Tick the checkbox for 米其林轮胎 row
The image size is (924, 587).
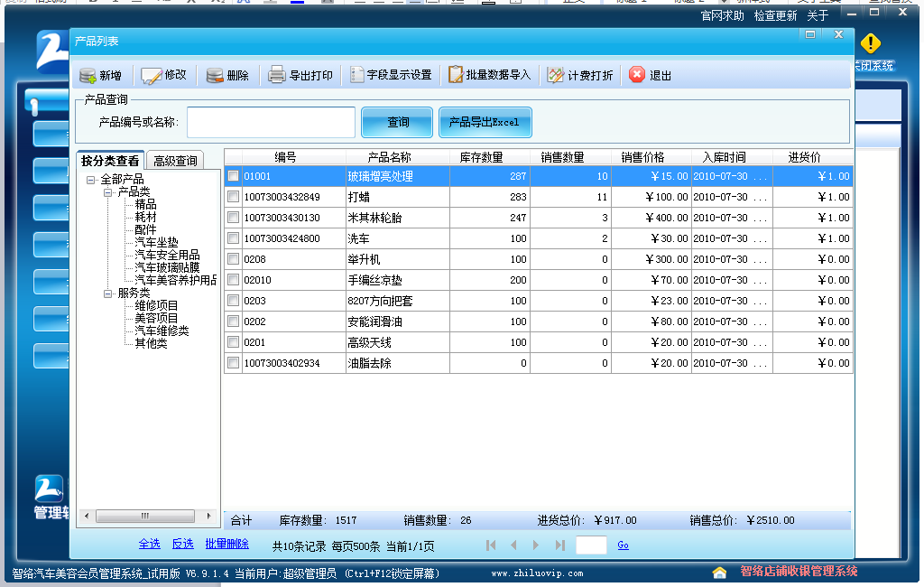tap(234, 218)
